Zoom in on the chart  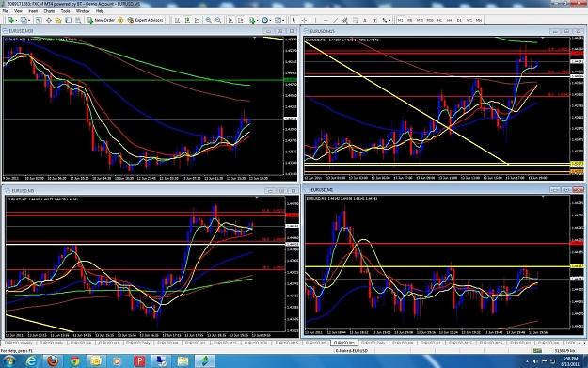coord(209,20)
